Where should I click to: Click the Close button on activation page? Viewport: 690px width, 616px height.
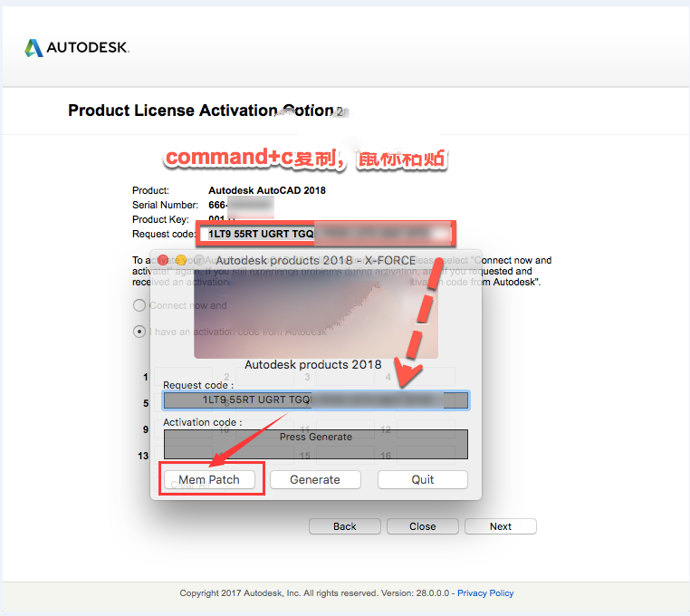[423, 526]
